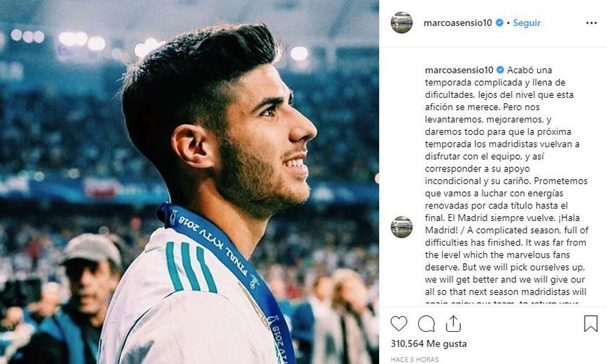Open the marcoasensio10 profile from the header username
This screenshot has width=607, height=364.
click(x=458, y=23)
